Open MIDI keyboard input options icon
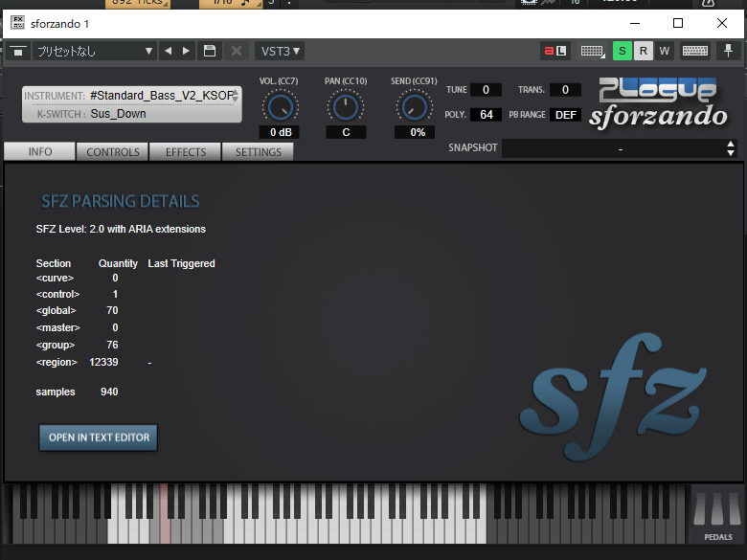The width and height of the screenshot is (747, 560). [593, 51]
